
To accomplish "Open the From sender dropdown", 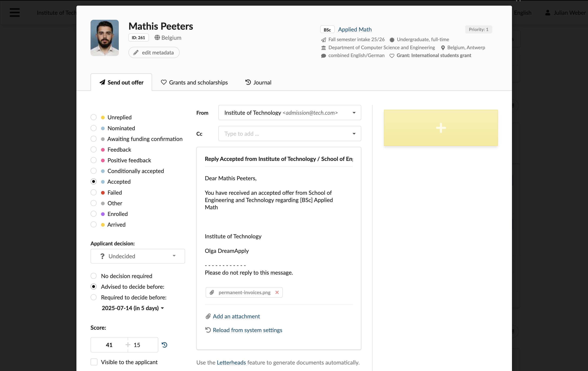I will click(290, 113).
